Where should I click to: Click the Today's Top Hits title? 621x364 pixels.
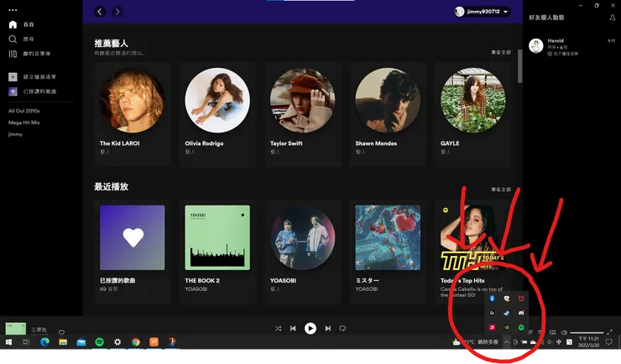(462, 280)
